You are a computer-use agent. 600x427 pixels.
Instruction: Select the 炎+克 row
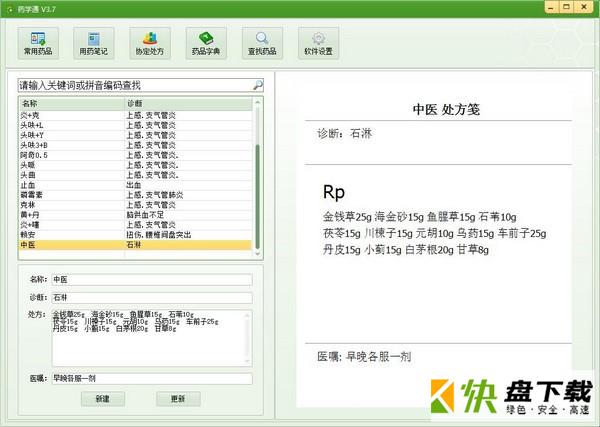[136, 115]
